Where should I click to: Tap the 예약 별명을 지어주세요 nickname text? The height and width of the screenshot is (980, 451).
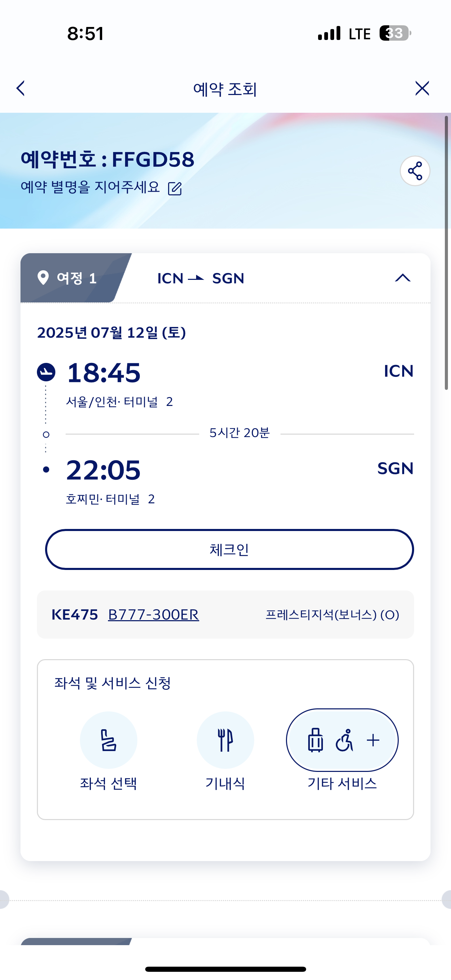coord(90,187)
